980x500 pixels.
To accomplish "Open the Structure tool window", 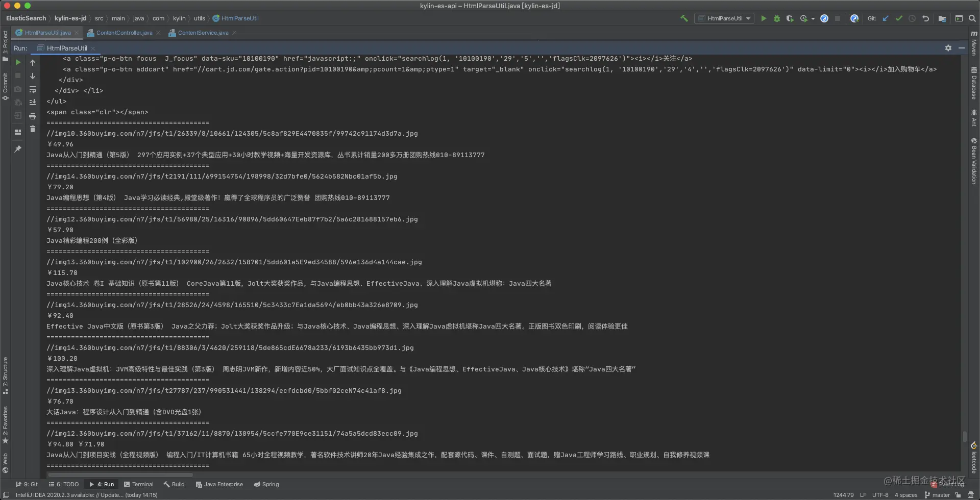I will pos(5,376).
